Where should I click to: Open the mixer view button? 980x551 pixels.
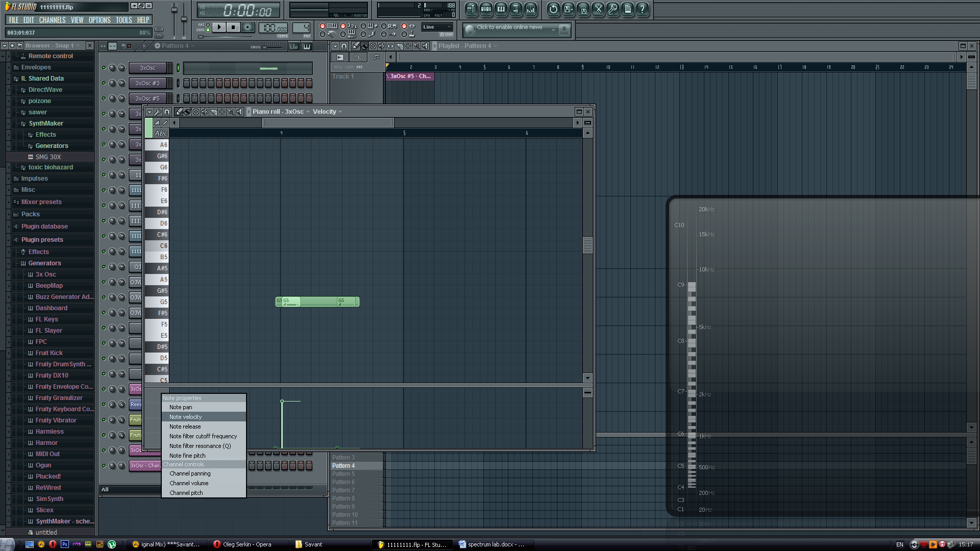531,9
